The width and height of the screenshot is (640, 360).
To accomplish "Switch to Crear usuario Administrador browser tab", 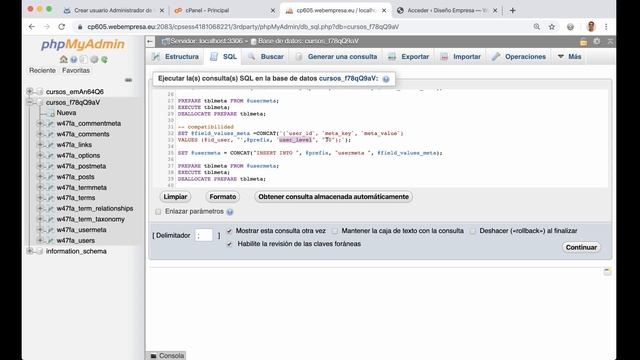I will pos(113,11).
